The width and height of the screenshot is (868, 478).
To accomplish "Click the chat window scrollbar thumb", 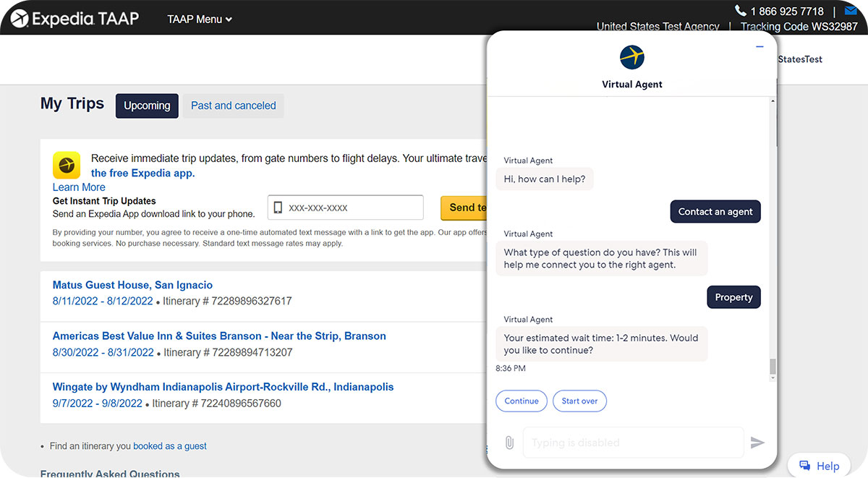I will click(x=772, y=367).
